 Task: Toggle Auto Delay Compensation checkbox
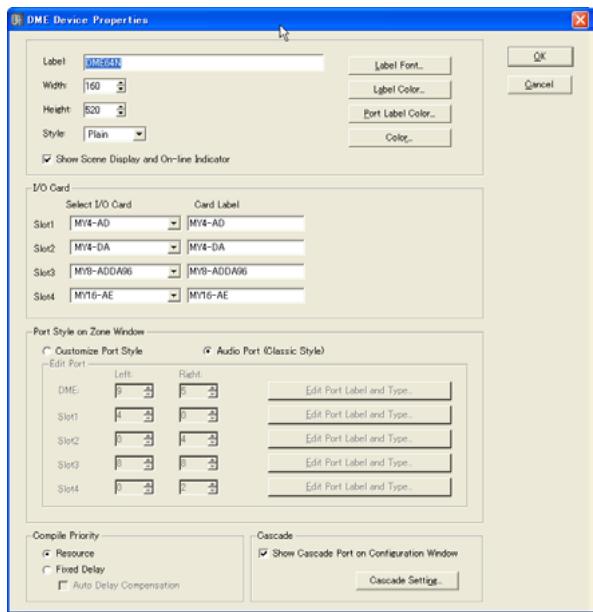tap(63, 585)
